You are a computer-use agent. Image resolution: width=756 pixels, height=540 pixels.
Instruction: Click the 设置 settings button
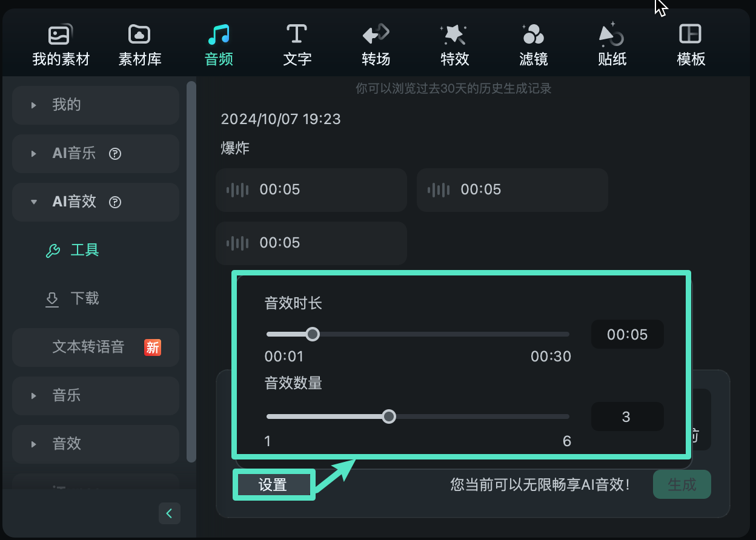(273, 484)
